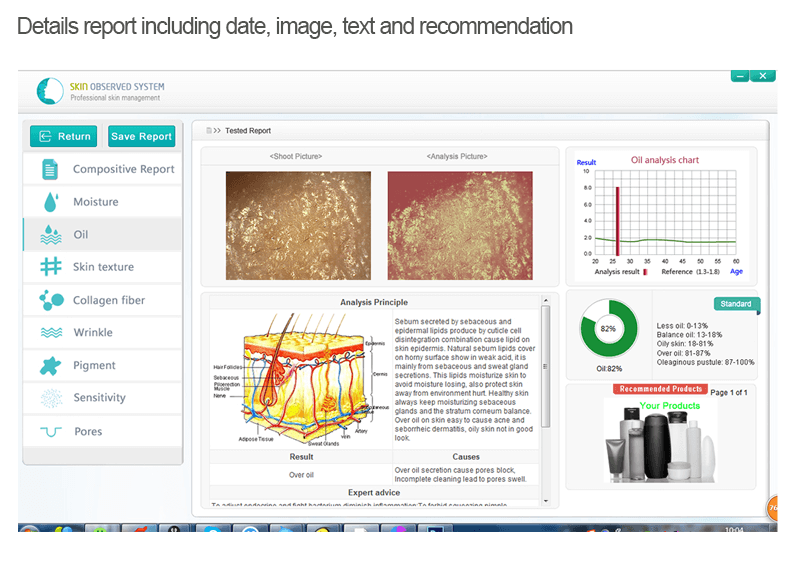Click the Wrinkle waves icon
800x581 pixels.
pos(51,333)
